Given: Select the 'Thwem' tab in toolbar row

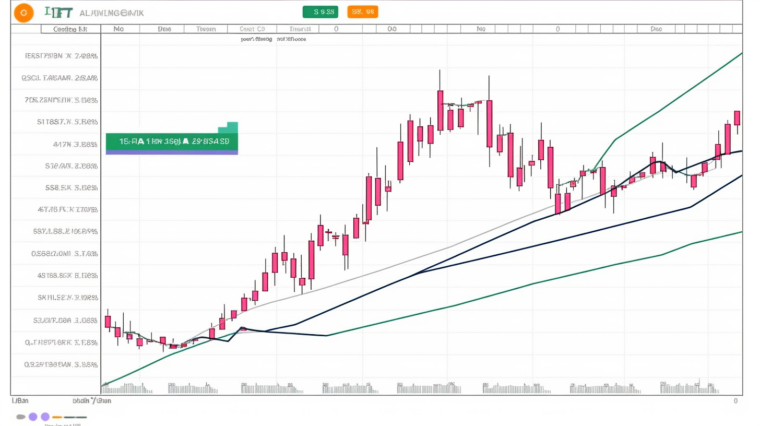Looking at the screenshot, I should pos(206,30).
